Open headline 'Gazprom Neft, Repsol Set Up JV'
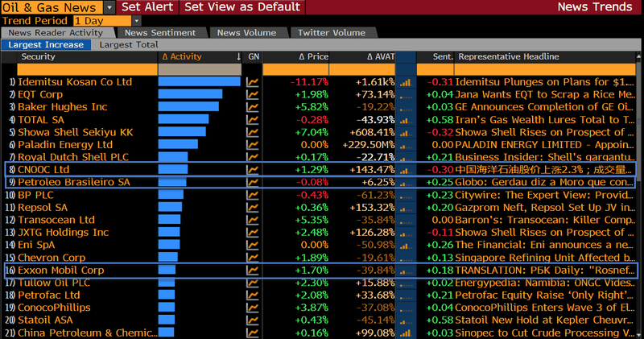Viewport: 644px width, 339px height. 545,208
